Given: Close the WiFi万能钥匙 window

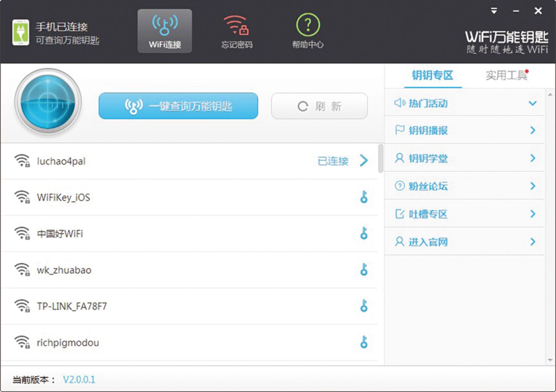Looking at the screenshot, I should click(538, 11).
